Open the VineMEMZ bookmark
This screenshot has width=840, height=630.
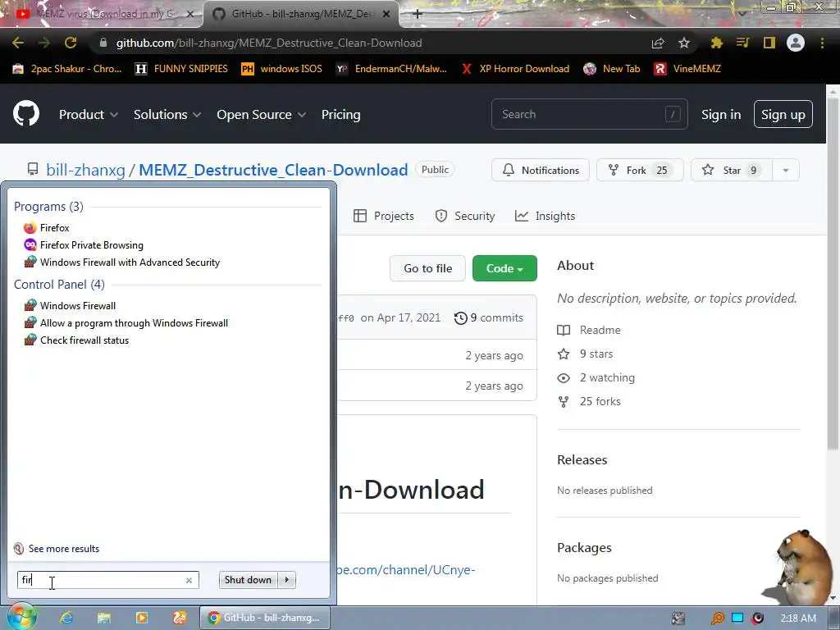tap(688, 69)
